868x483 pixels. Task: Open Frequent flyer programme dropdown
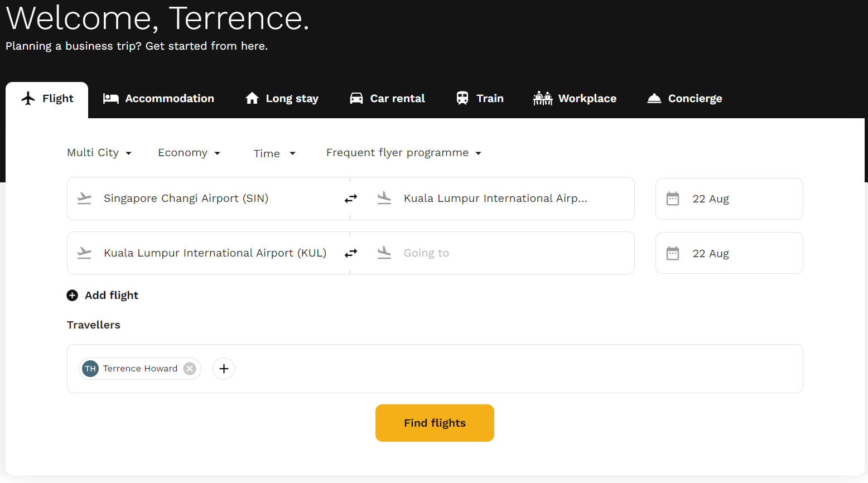pyautogui.click(x=404, y=153)
